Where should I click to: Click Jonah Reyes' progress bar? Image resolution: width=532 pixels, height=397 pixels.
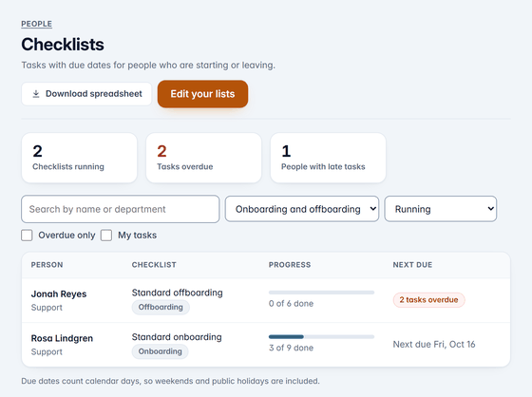tap(321, 293)
